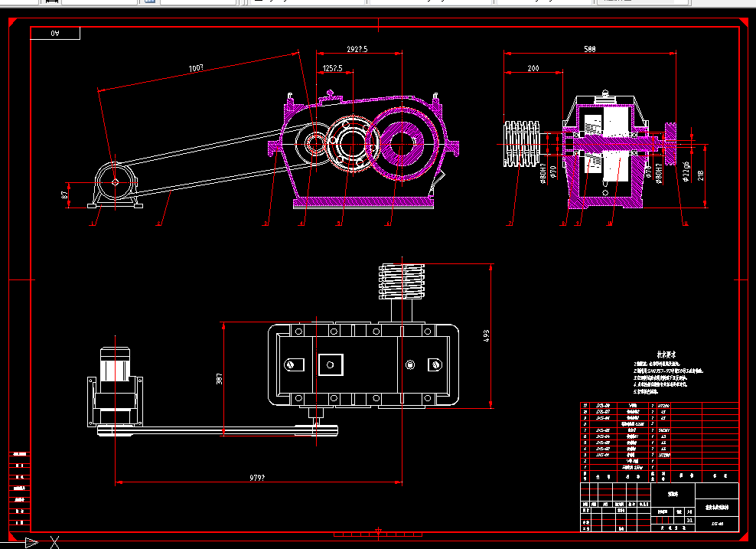Click the 200 dimension above the pulley

pos(533,68)
